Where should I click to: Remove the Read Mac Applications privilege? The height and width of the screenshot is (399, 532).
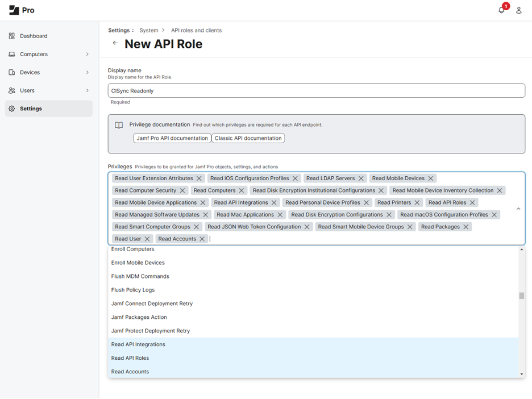point(280,215)
